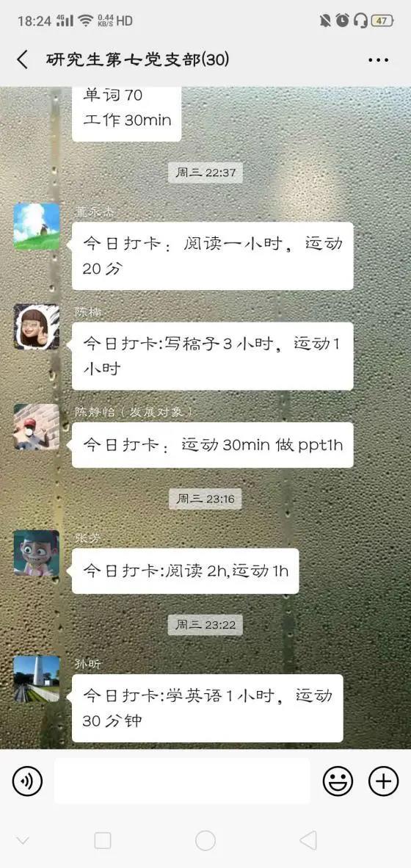Screen dimensions: 411x868
Task: Tap the Android home circle button
Action: (x=205, y=840)
